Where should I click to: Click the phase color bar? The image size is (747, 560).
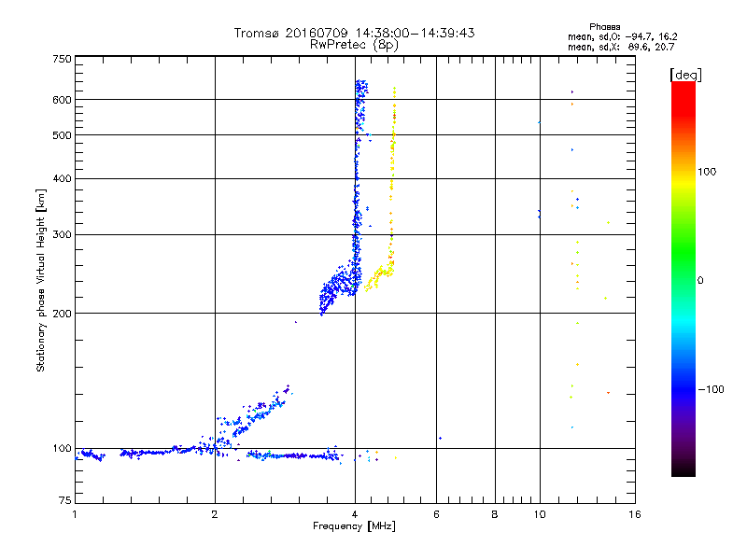coord(684,279)
